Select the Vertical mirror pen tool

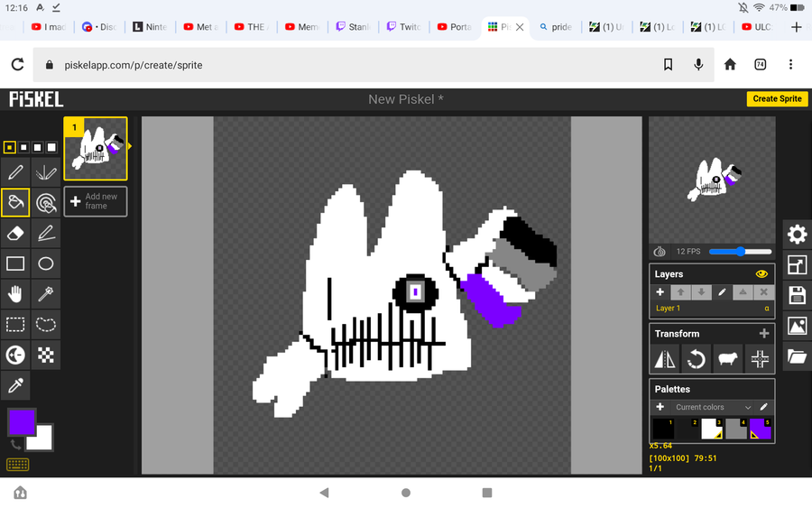tap(46, 172)
